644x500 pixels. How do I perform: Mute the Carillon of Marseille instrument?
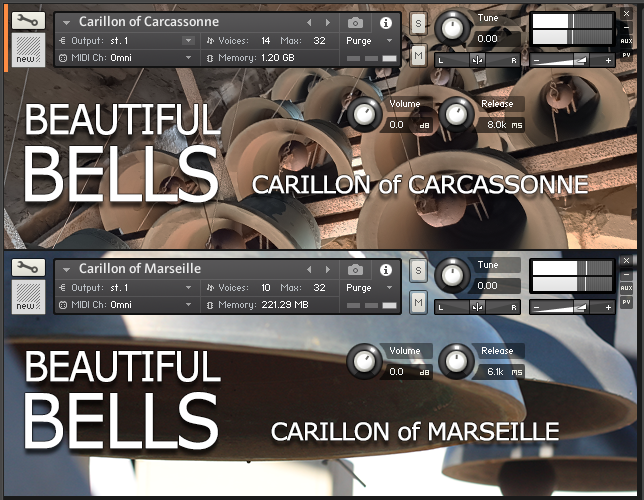click(x=418, y=301)
